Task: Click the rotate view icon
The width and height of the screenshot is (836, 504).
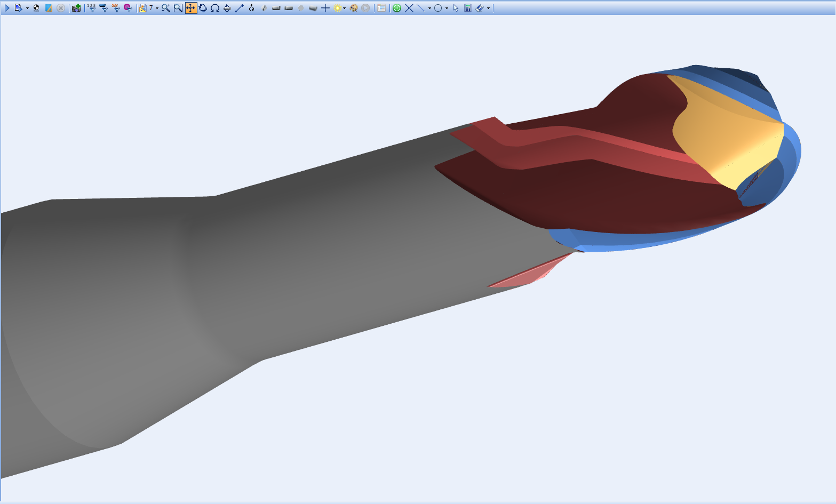Action: (x=203, y=8)
